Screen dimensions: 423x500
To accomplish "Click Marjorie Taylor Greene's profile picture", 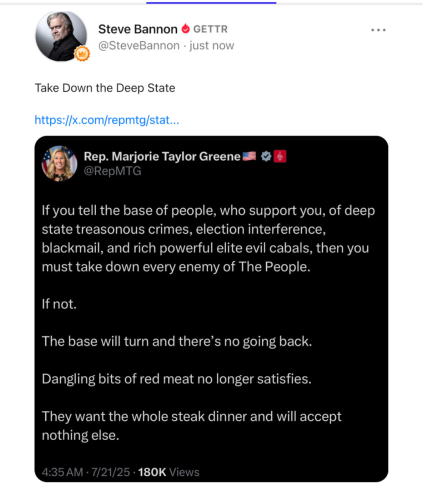I will (x=59, y=163).
